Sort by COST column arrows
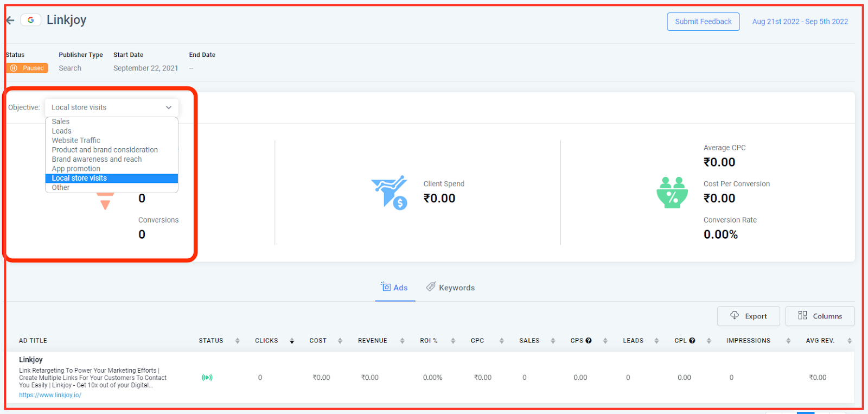868x414 pixels. [340, 341]
